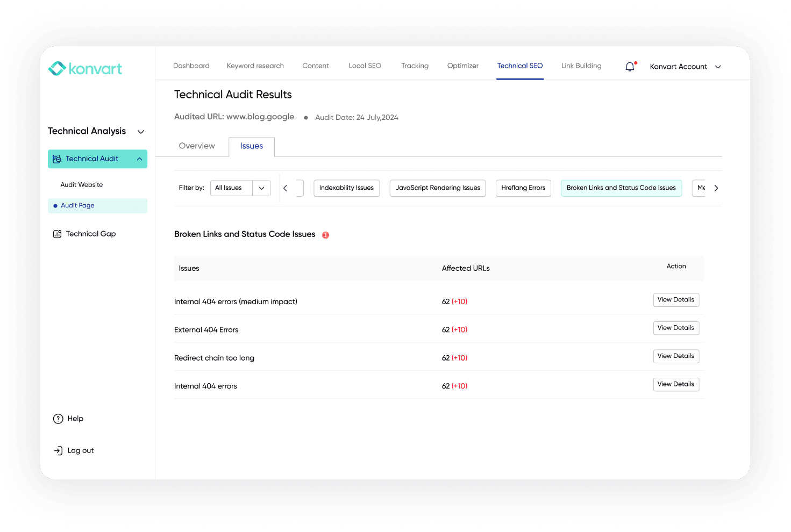This screenshot has width=791, height=532.
Task: Click View Details for External 404 Errors
Action: (x=676, y=328)
